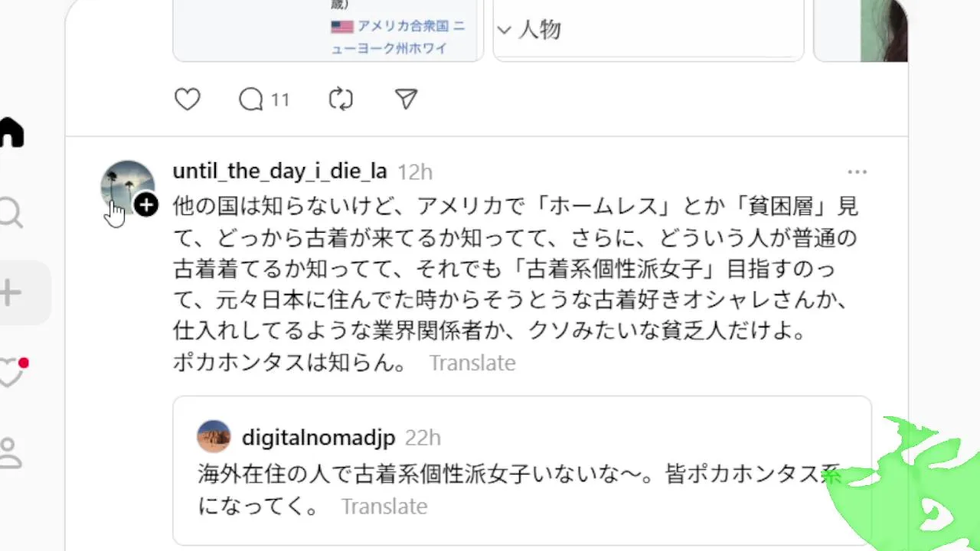Open Activity notifications heart icon
Screen dimensions: 980x551
pyautogui.click(x=11, y=373)
